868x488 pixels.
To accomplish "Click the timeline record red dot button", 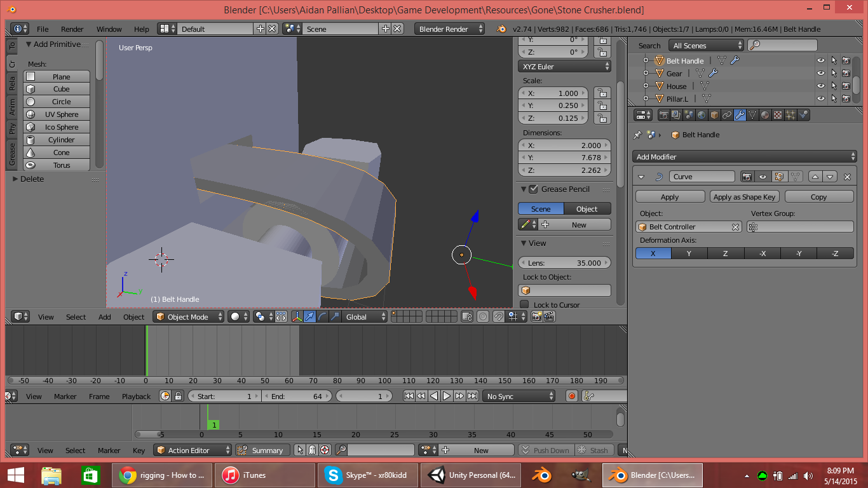I will [x=572, y=396].
